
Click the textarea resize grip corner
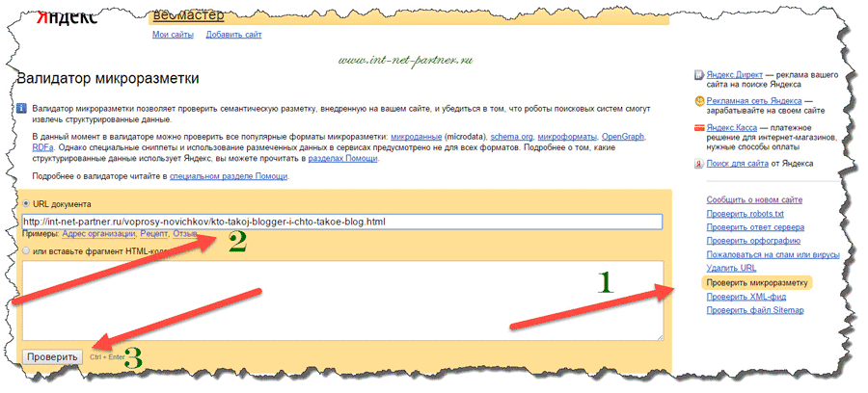(660, 337)
